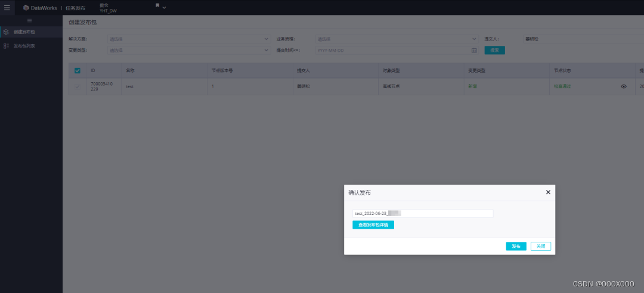The height and width of the screenshot is (293, 644).
Task: Click the 发布 button in the dialog
Action: pyautogui.click(x=516, y=247)
